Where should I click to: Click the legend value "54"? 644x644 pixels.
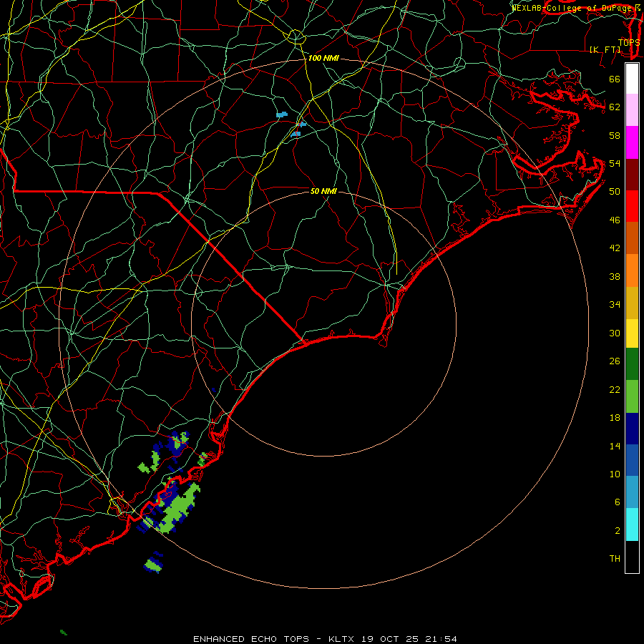click(x=615, y=163)
